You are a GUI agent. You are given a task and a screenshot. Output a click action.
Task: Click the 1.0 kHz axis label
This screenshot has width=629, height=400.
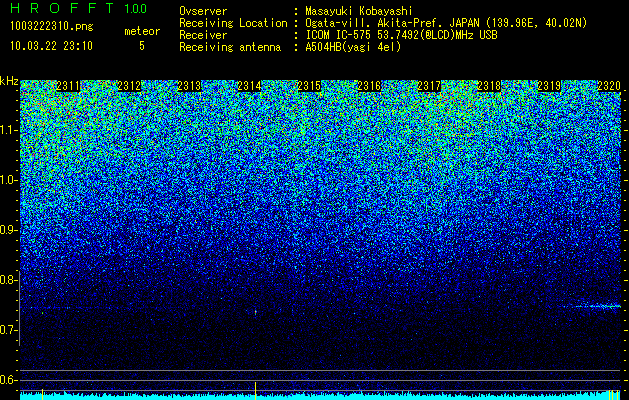[7, 180]
